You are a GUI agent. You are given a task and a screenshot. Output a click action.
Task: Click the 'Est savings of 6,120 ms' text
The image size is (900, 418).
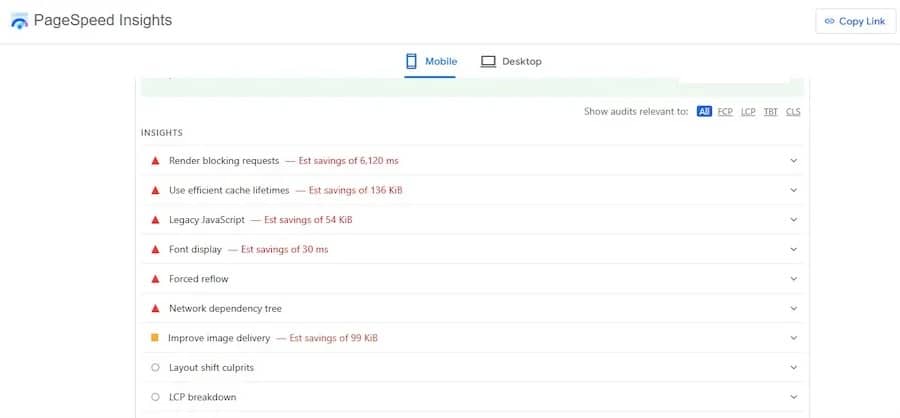[348, 161]
